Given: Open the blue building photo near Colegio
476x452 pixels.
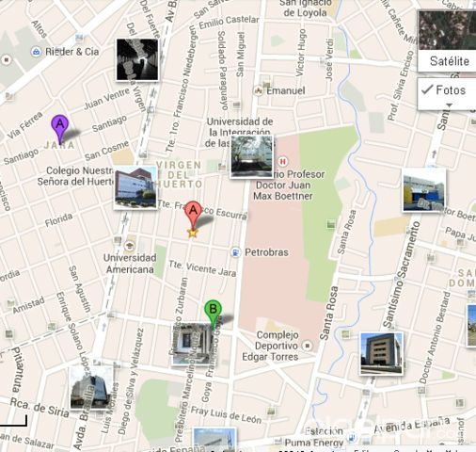Looking at the screenshot, I should pos(135,187).
